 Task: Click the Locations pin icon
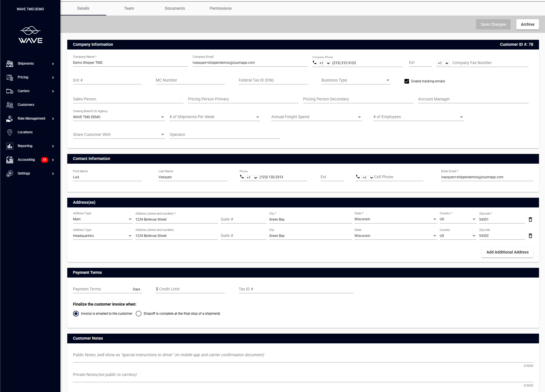(x=10, y=132)
